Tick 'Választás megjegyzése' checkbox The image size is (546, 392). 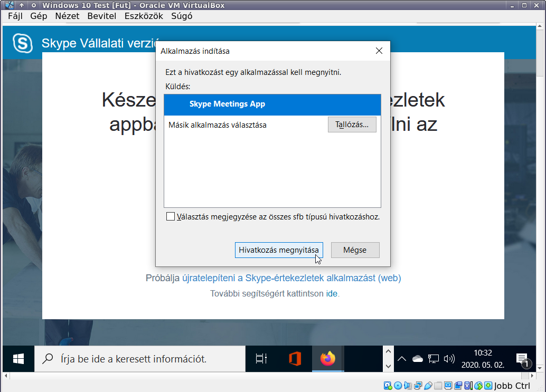pos(171,217)
